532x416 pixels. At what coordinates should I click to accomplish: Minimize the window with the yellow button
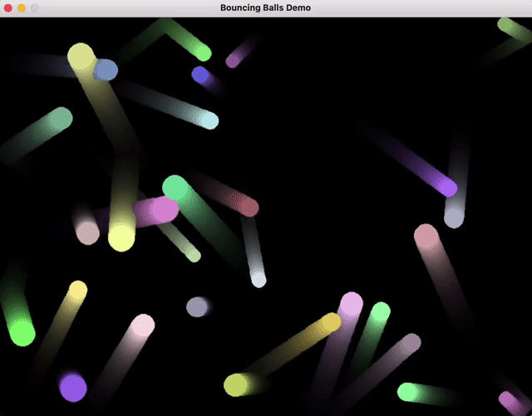click(x=22, y=7)
